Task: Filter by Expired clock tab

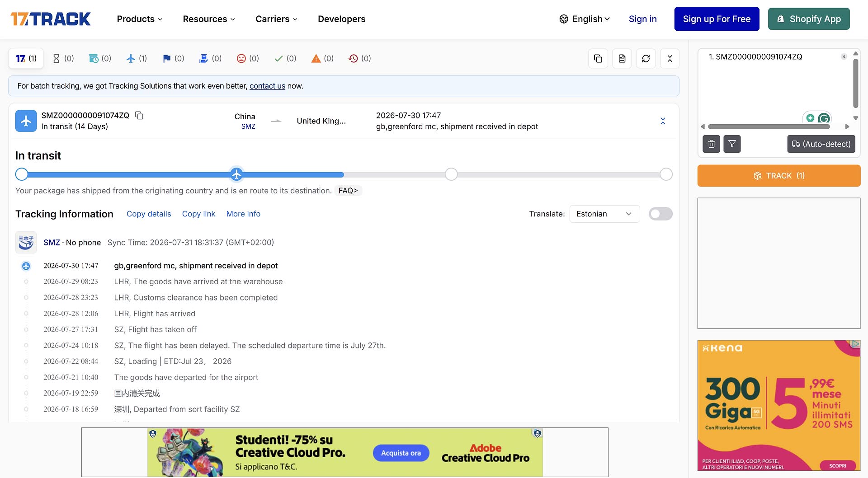Action: (360, 58)
